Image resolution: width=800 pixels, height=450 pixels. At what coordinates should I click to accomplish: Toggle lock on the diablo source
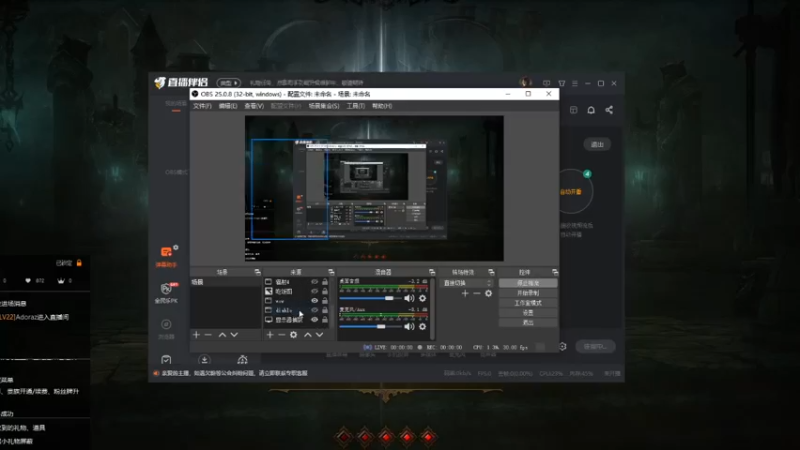325,310
